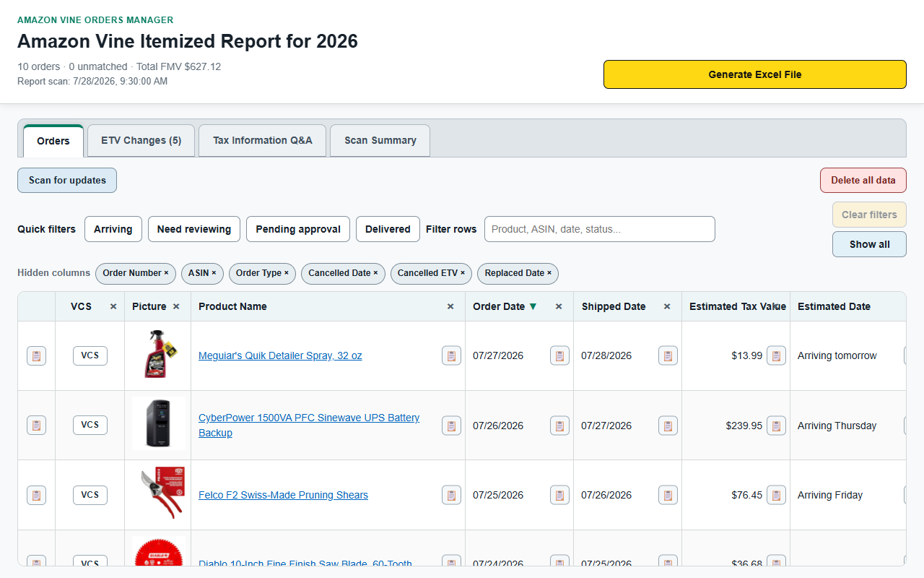Click the VCS button in Meguiar's row
This screenshot has height=578, width=924.
[x=90, y=355]
